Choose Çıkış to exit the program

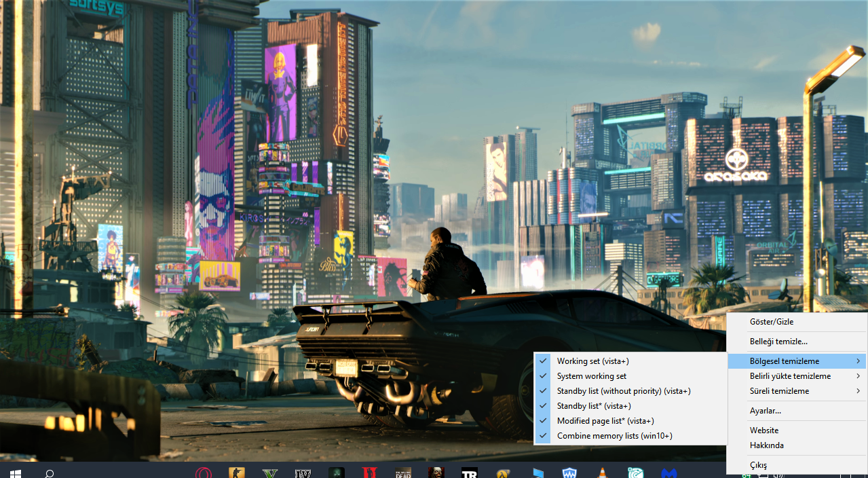point(797,465)
